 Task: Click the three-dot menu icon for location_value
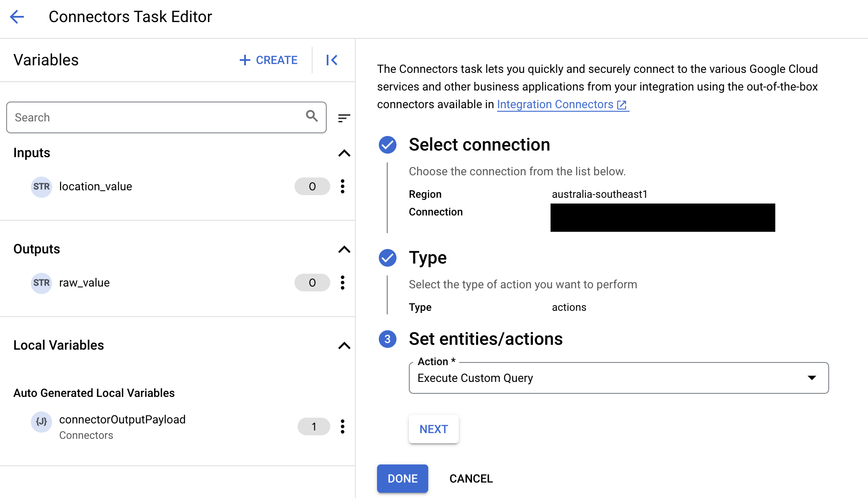coord(343,186)
